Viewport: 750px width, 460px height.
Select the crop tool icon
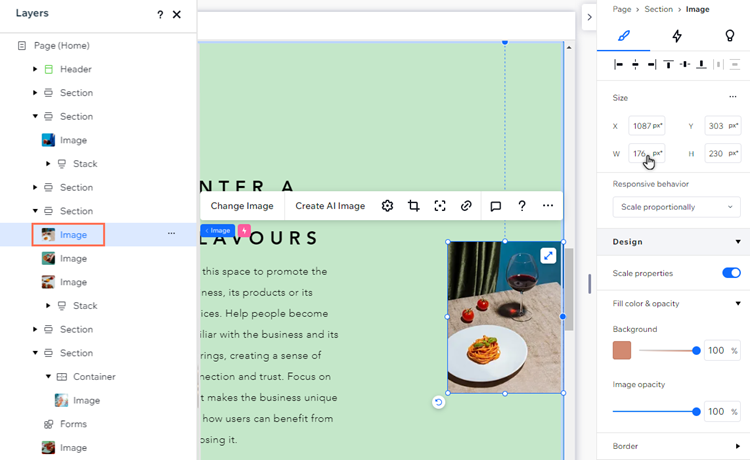click(414, 206)
